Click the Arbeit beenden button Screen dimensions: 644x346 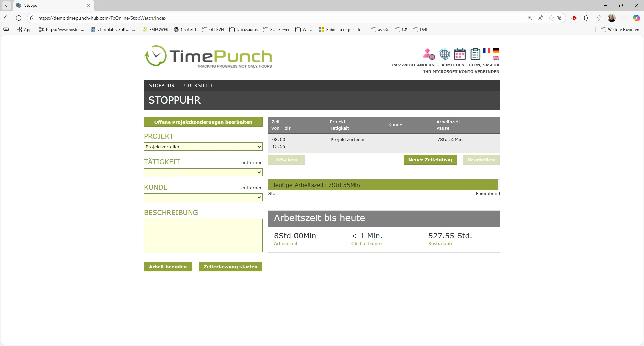[x=168, y=267]
